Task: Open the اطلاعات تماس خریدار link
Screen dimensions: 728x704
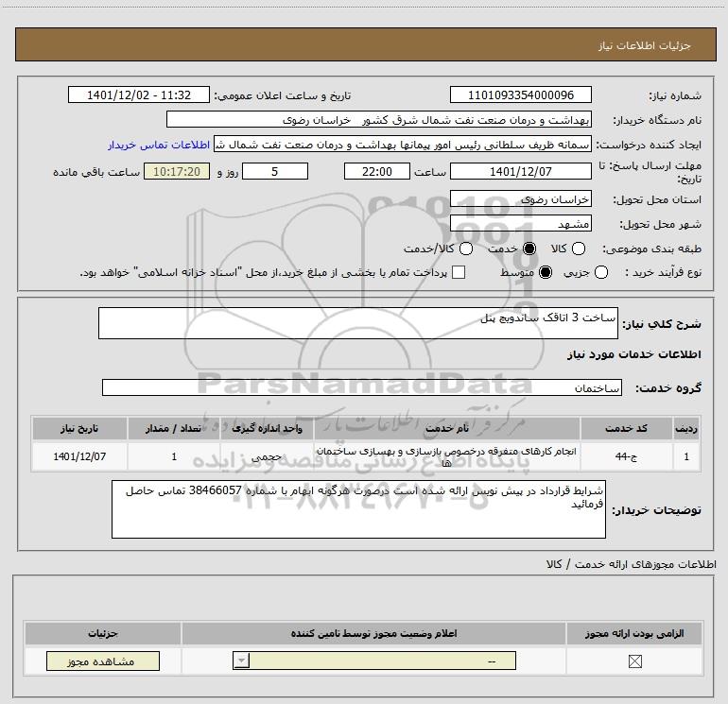Action: click(159, 145)
